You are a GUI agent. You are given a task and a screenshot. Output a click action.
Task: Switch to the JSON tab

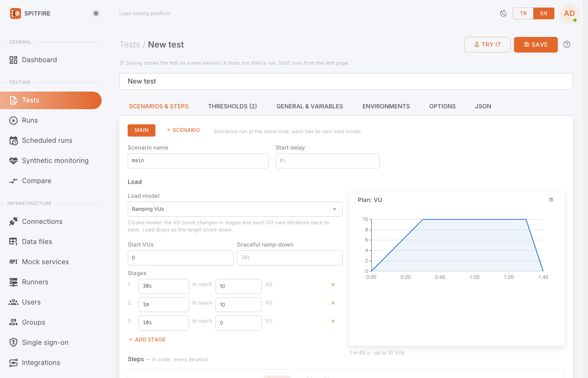[483, 107]
